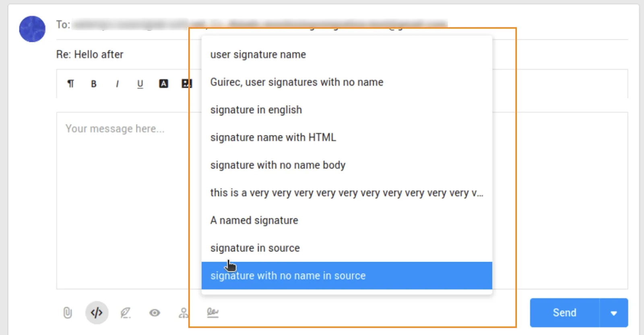Select "A named signature" entry

coord(254,221)
